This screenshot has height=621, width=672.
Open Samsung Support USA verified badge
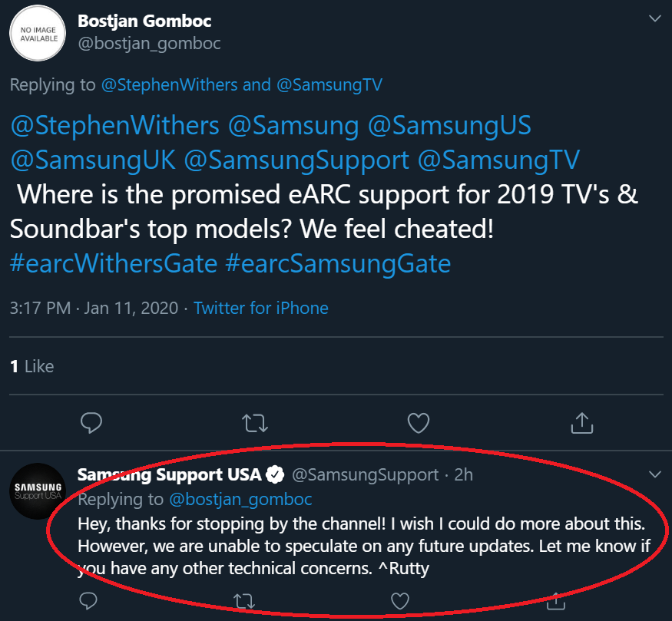point(276,474)
